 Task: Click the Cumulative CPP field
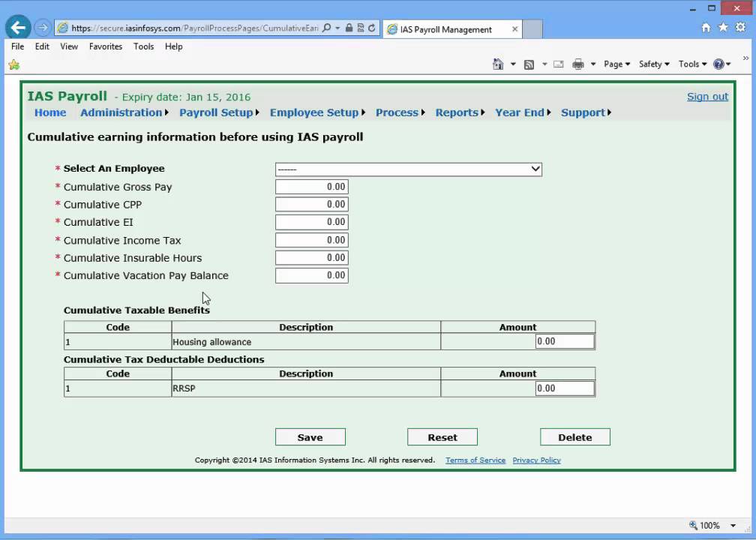(311, 204)
